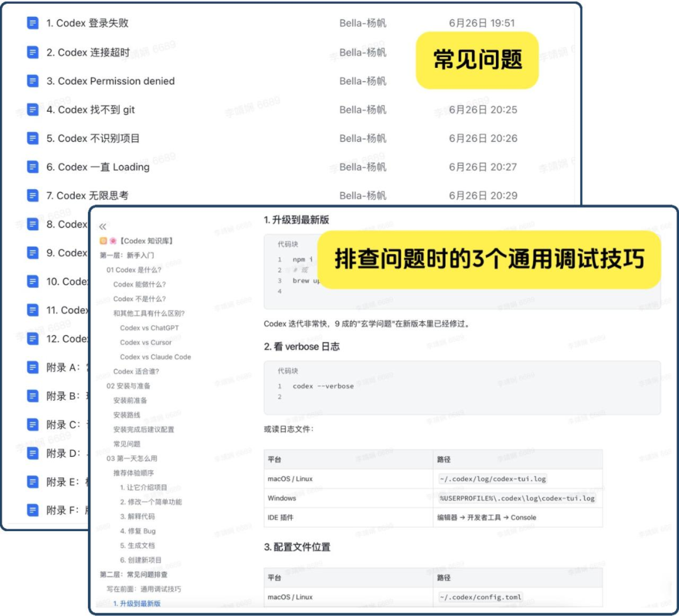This screenshot has height=616, width=679.
Task: Click the document icon beside 附录 A
Action: point(33,367)
